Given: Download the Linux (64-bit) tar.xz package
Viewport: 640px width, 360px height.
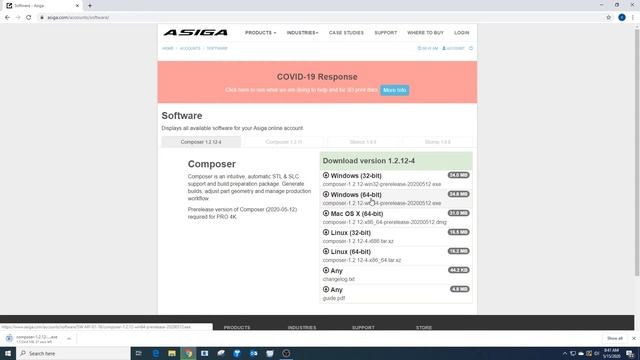Looking at the screenshot, I should tap(396, 256).
